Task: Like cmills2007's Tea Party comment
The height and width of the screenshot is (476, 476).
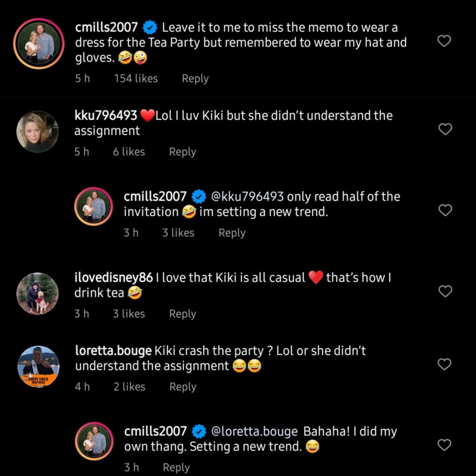Action: [445, 41]
